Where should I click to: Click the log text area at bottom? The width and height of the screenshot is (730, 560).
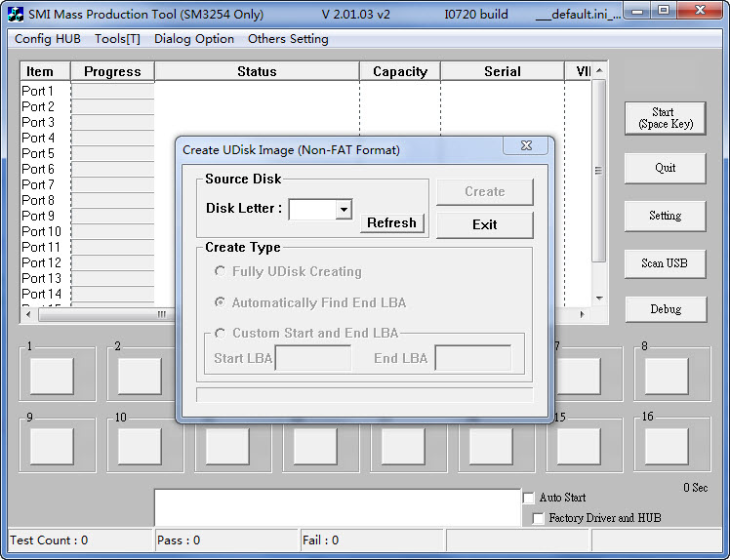point(338,507)
